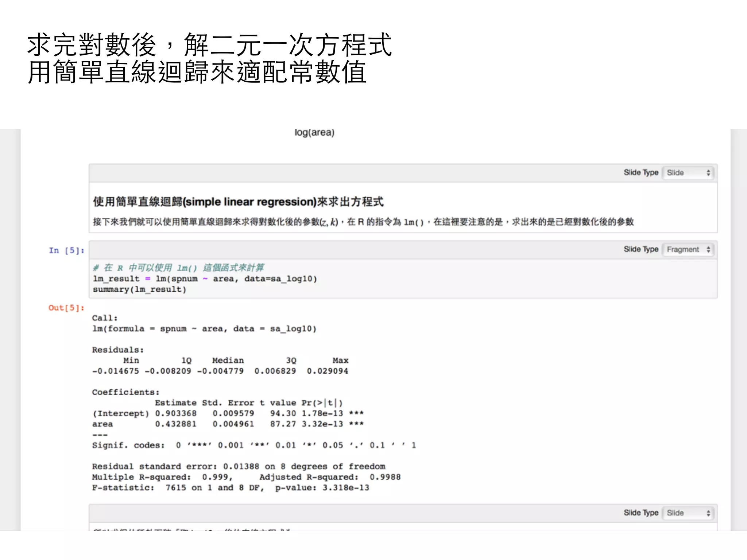Click Intercept p-value 1.78e-13
Screen dimensions: 747x560
point(322,413)
